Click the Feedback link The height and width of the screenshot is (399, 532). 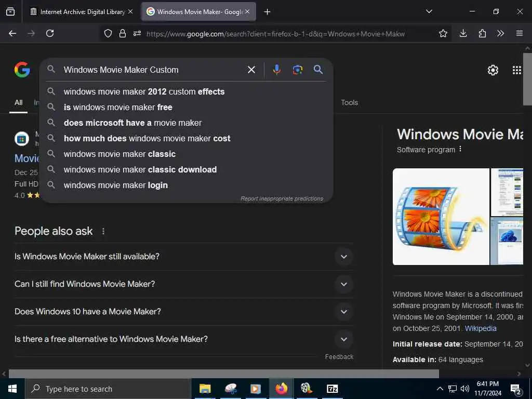click(x=339, y=356)
